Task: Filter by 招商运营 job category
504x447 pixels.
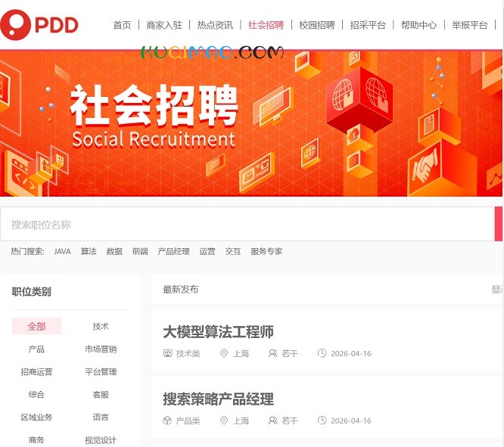Action: (36, 372)
